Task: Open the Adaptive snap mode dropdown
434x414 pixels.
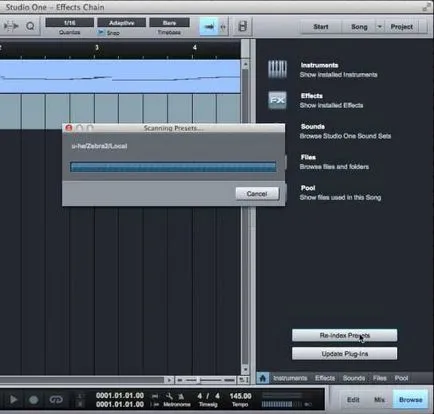Action: point(121,23)
